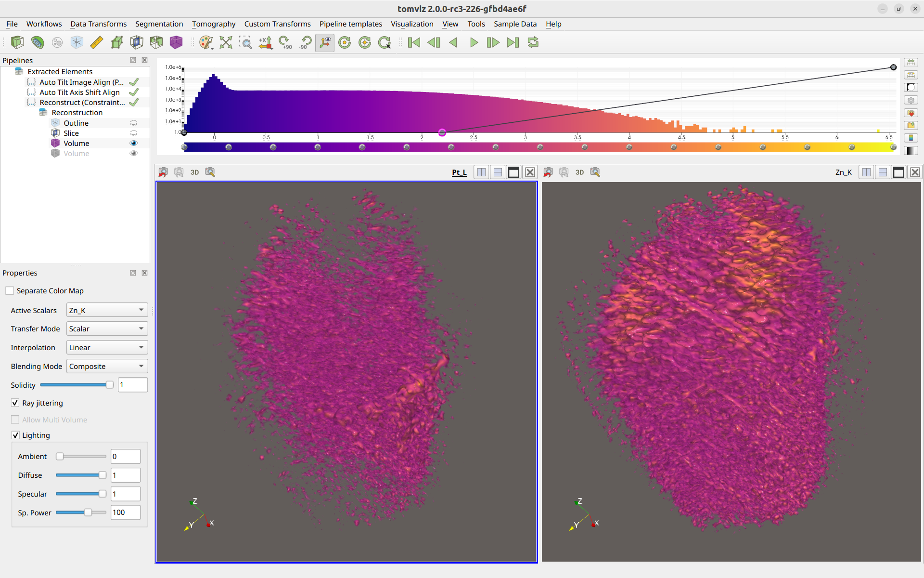Rotate the view +90 degrees

285,42
